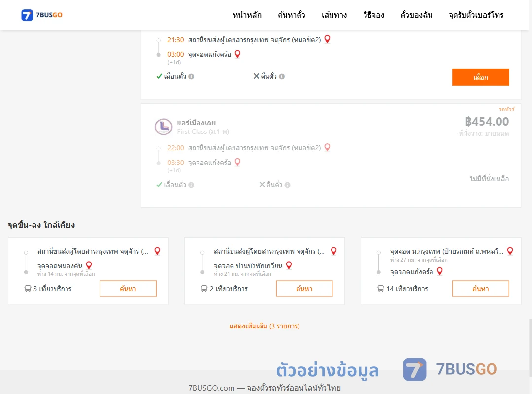Click map pin for จุดจอดแก่งคร้อ in third card
The height and width of the screenshot is (394, 532).
pyautogui.click(x=440, y=271)
